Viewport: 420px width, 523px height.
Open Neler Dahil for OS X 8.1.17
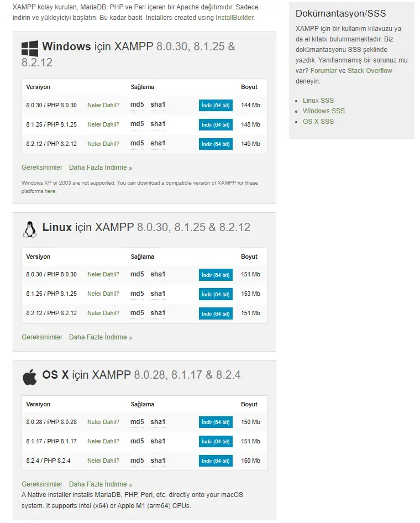[103, 441]
